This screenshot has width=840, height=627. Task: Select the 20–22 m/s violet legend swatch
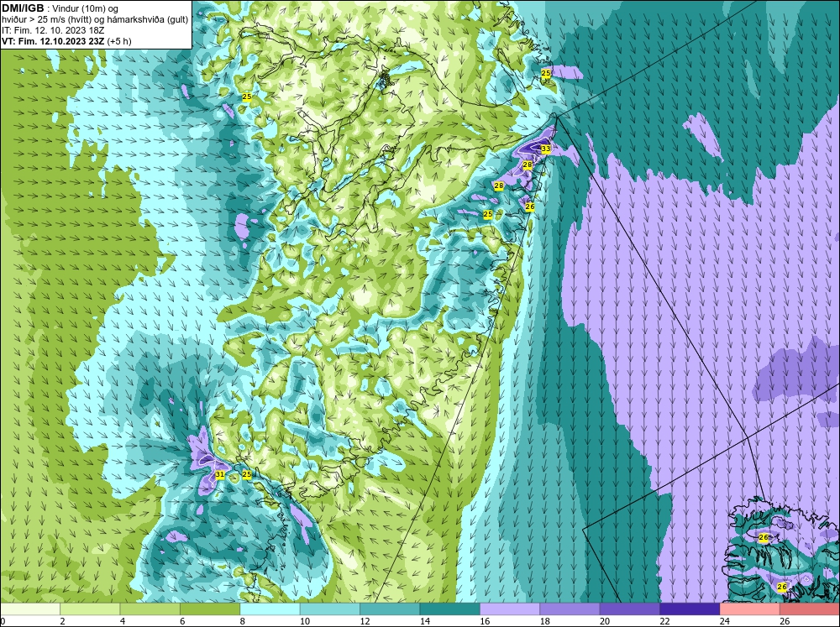tap(630, 609)
